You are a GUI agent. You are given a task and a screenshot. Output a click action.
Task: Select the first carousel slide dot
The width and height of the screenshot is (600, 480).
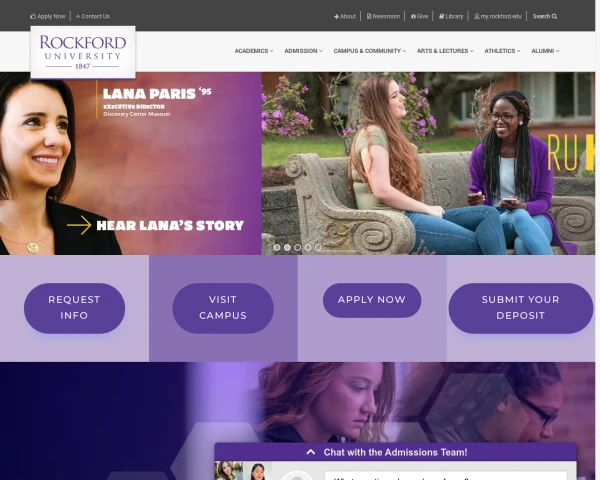(x=277, y=248)
